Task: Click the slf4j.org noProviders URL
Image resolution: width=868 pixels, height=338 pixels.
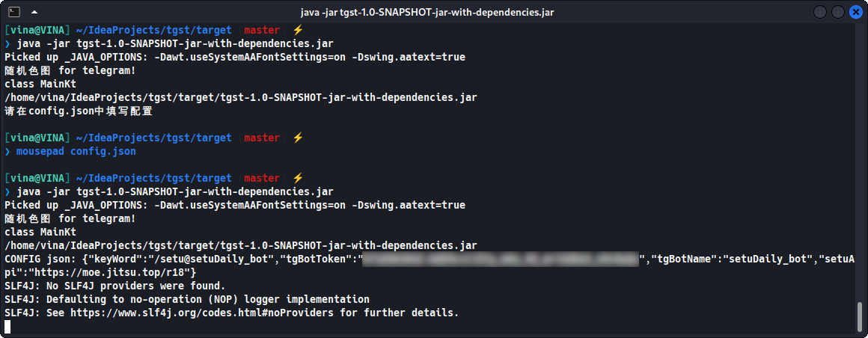Action: pyautogui.click(x=201, y=313)
